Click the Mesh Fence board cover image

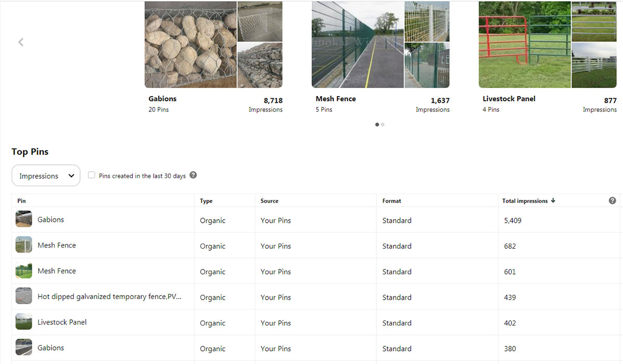357,44
